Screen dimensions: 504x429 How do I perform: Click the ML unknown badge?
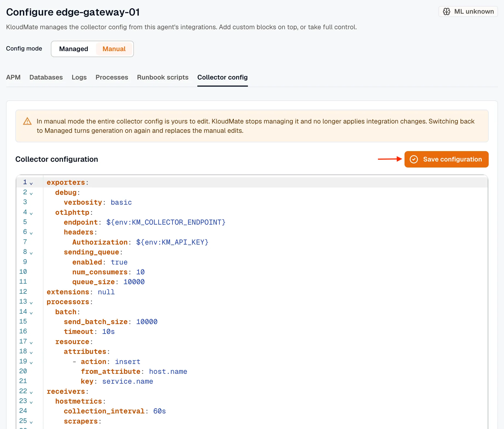468,11
